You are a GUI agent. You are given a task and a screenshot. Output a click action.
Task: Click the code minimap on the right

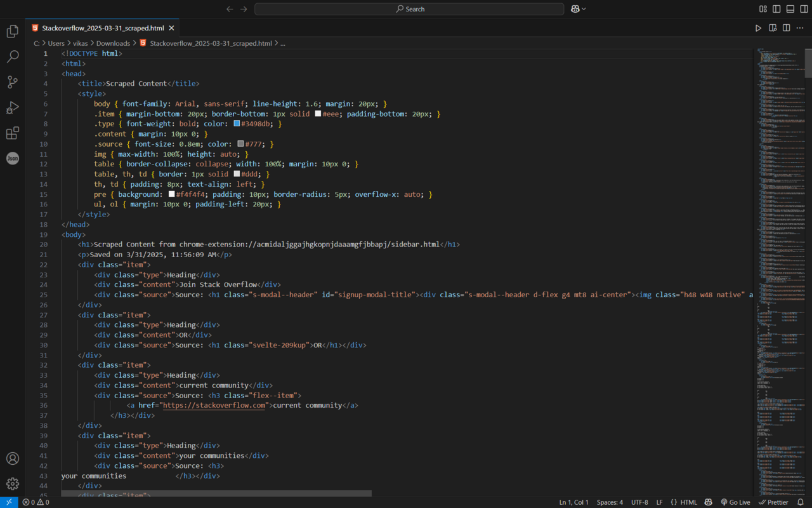780,273
